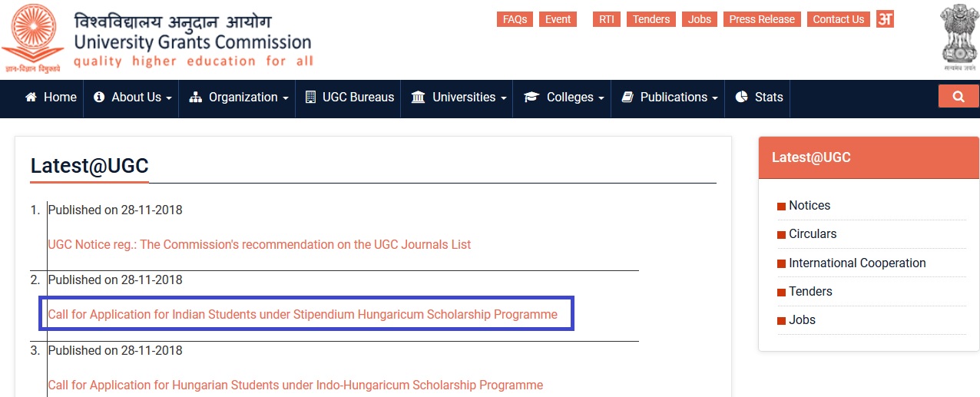Click the Hindi language switch icon
The width and height of the screenshot is (980, 397).
pyautogui.click(x=886, y=19)
